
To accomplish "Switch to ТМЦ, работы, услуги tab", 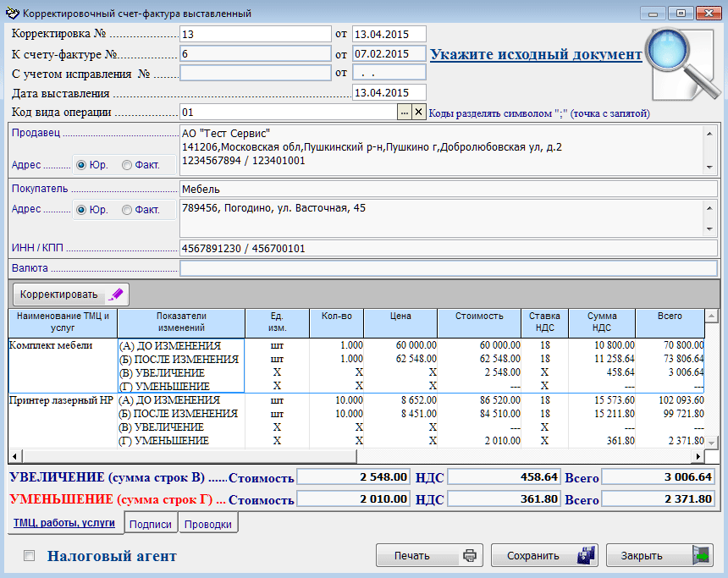I will [x=64, y=523].
